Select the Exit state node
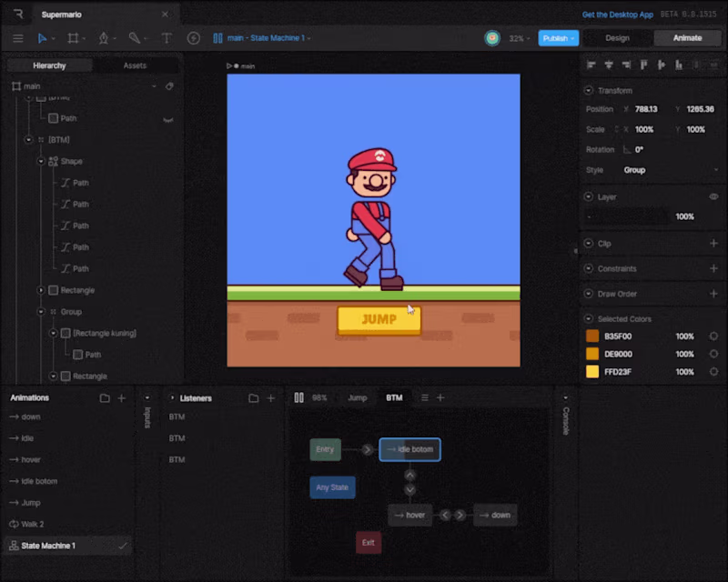The height and width of the screenshot is (582, 728). pyautogui.click(x=369, y=543)
